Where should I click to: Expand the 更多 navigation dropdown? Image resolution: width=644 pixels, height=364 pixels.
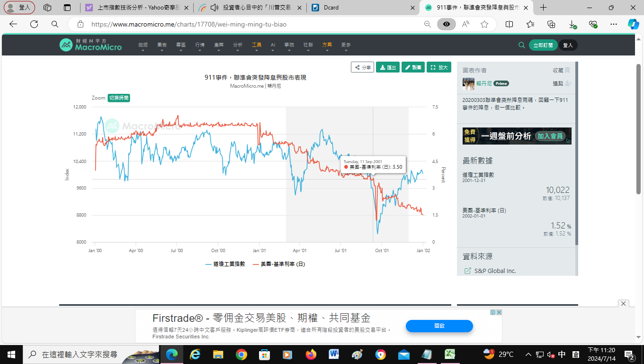point(346,45)
